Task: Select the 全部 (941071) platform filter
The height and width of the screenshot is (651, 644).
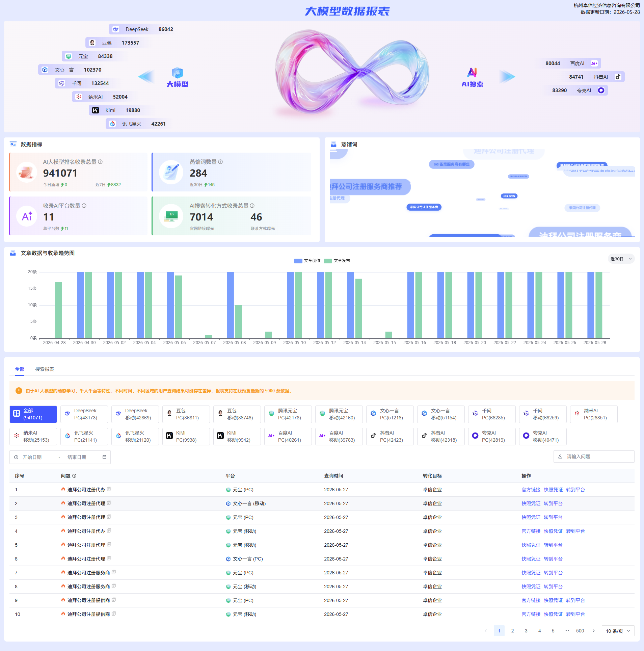Action: 33,414
